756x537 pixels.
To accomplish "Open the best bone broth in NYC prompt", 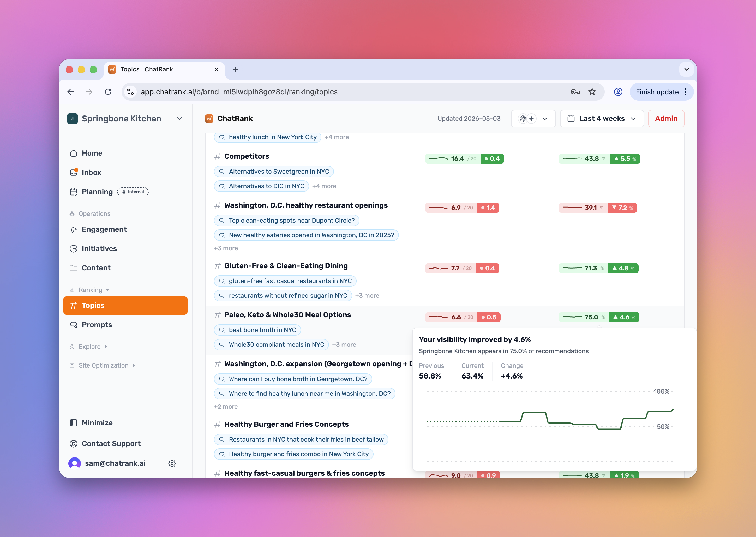I will [x=257, y=330].
